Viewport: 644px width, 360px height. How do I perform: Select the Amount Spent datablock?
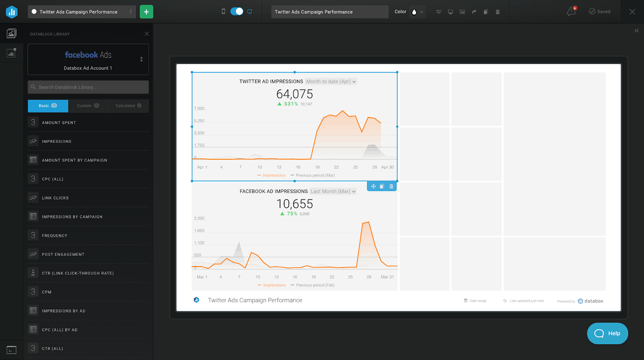[x=88, y=122]
